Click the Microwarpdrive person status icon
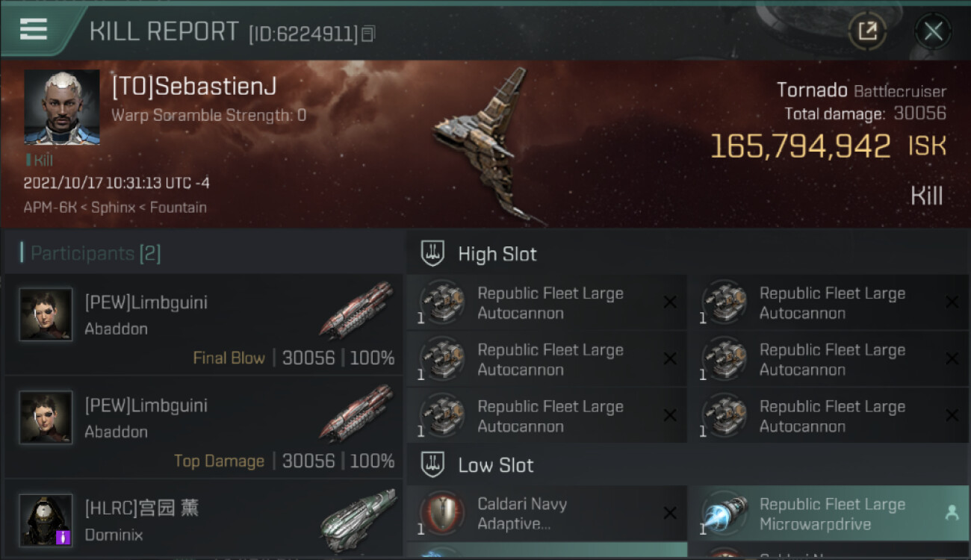 click(952, 512)
